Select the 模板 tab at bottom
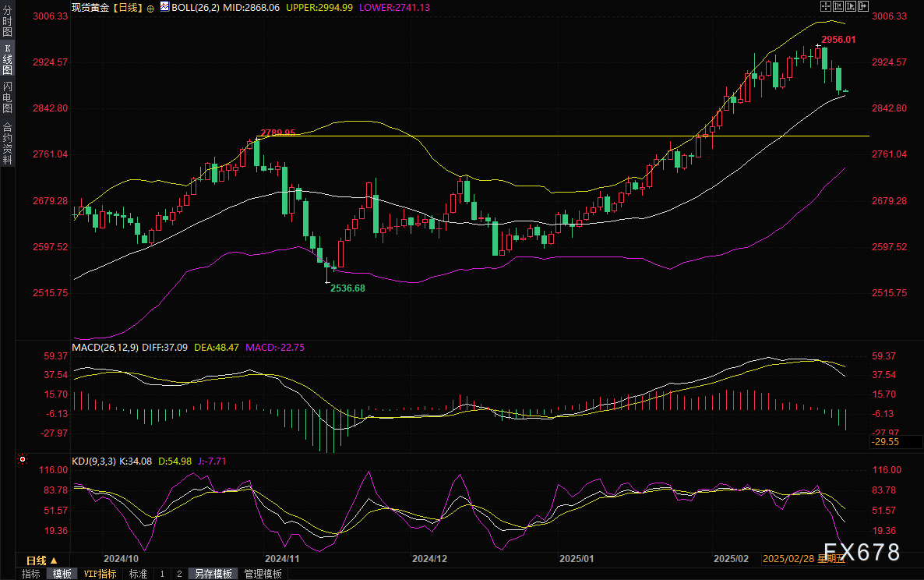This screenshot has height=580, width=924. (x=62, y=574)
